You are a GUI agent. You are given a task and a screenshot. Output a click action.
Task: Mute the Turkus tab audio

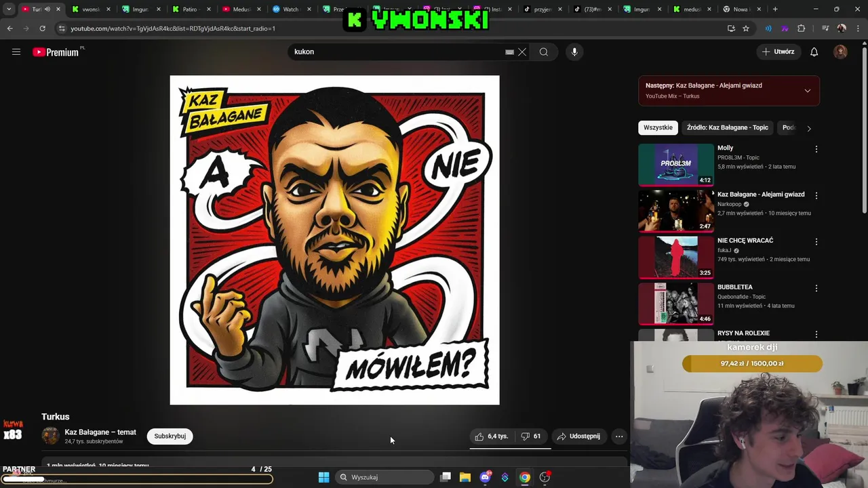(x=47, y=9)
